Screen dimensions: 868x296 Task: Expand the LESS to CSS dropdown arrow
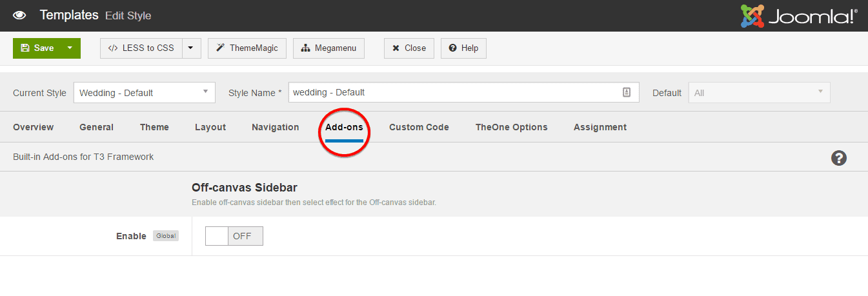tap(191, 48)
